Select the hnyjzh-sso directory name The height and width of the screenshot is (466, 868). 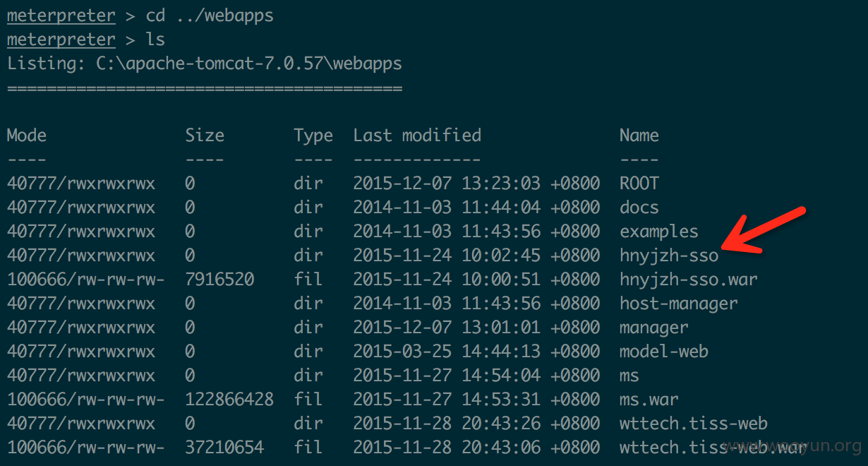[x=669, y=256]
